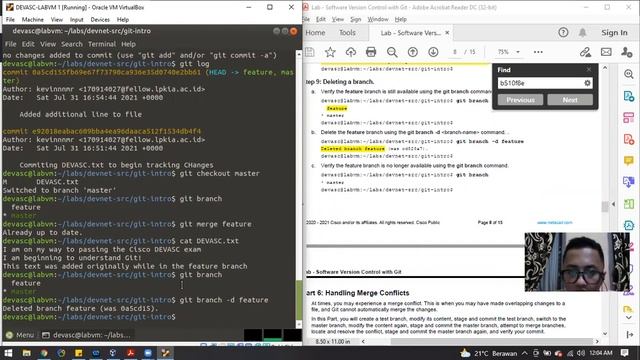Viewport: 640px width, 360px height.
Task: Send the PDF via the email icon
Action: pyautogui.click(x=606, y=52)
